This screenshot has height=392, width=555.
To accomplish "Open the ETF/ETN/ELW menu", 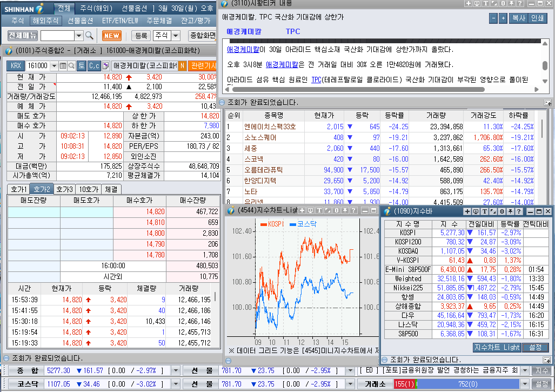I will 120,21.
